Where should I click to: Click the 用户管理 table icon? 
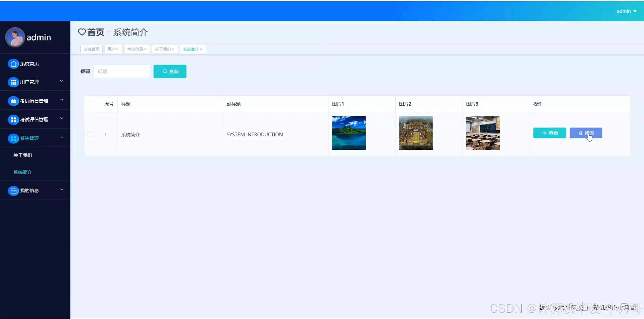pos(13,82)
